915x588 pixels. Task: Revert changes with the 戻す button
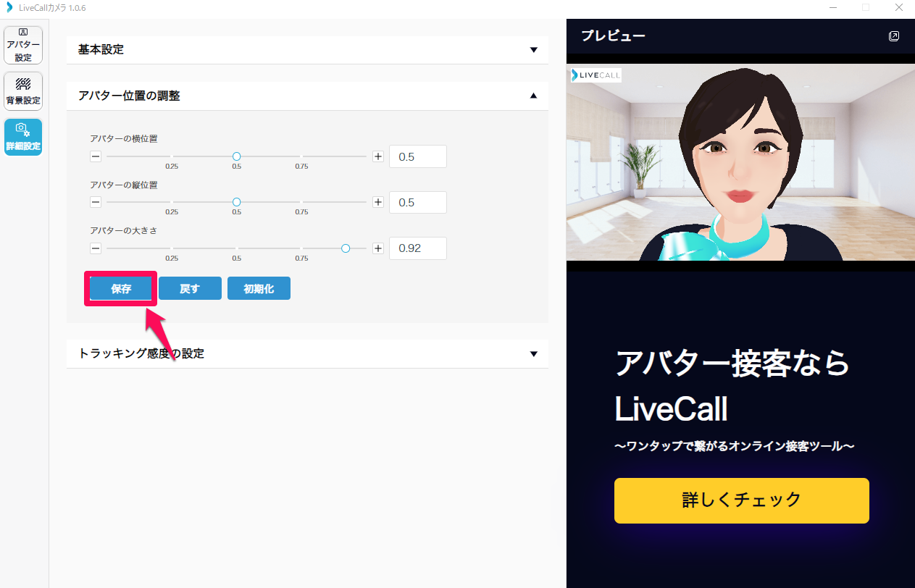point(190,288)
